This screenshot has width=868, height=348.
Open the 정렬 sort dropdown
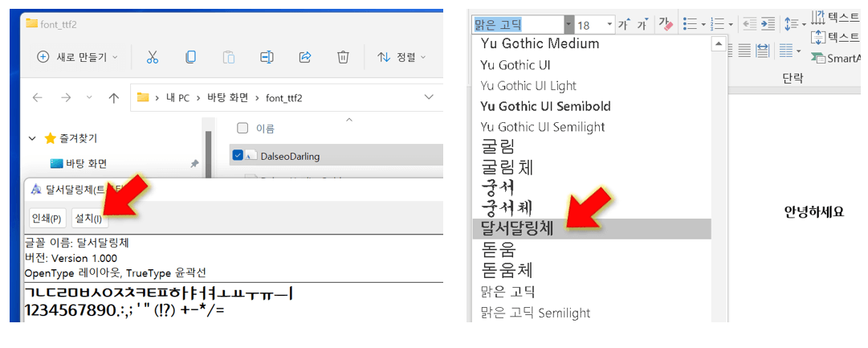click(402, 57)
